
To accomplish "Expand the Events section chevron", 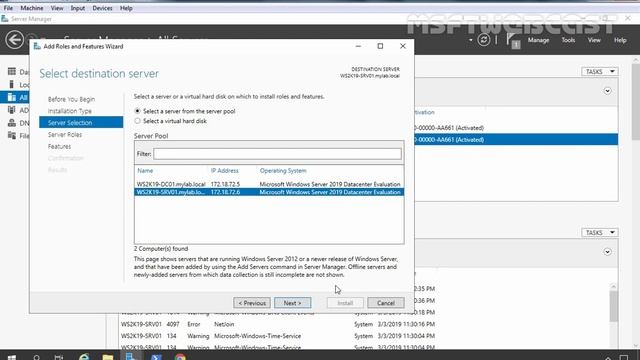I will coord(607,251).
